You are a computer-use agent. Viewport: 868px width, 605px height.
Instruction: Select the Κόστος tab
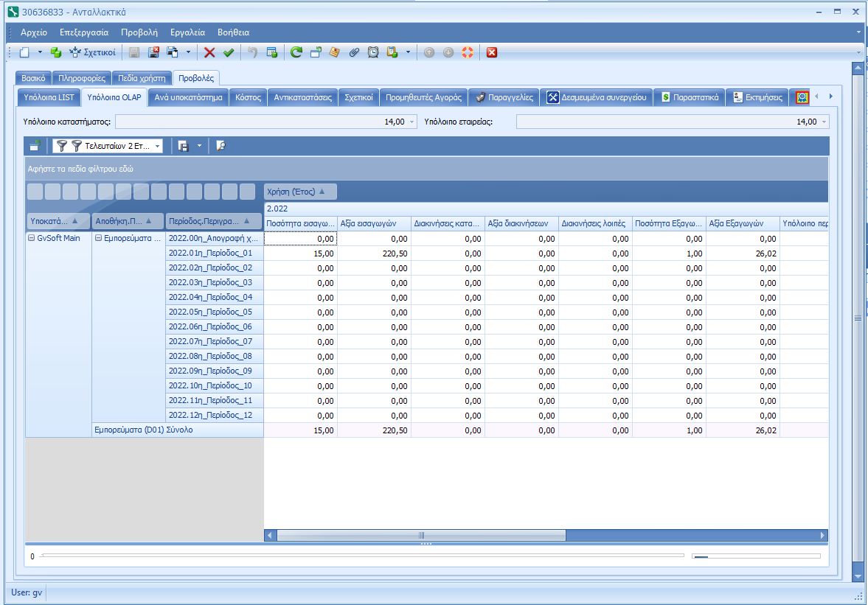tap(248, 97)
